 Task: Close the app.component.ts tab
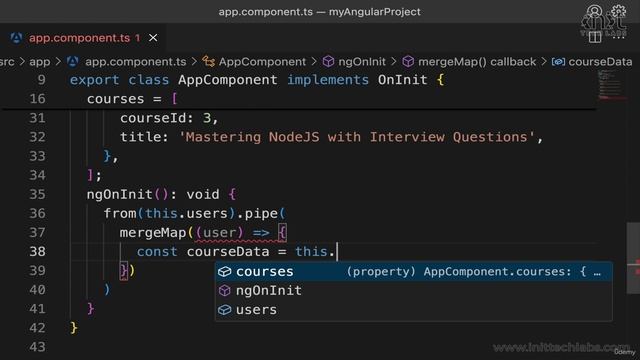153,38
